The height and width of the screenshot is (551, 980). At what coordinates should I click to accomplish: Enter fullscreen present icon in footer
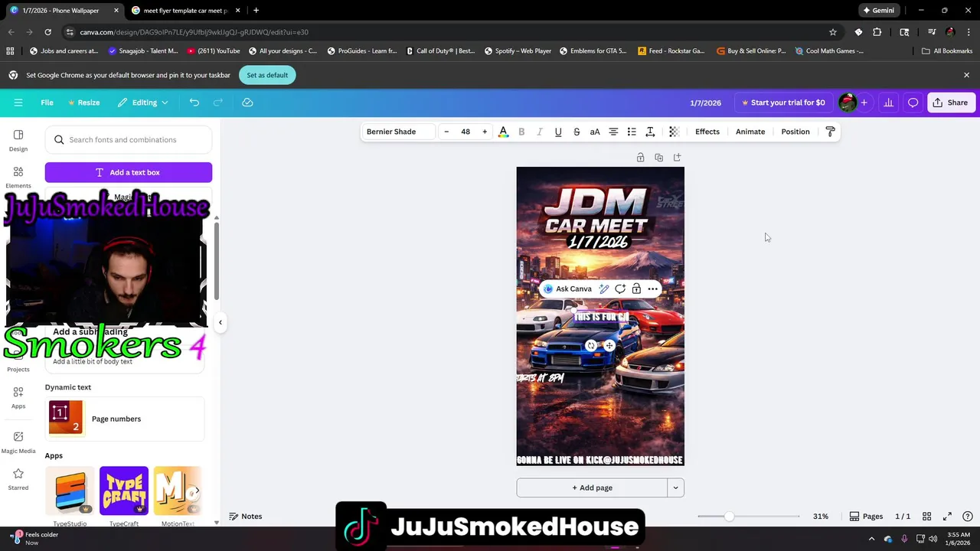(x=947, y=517)
